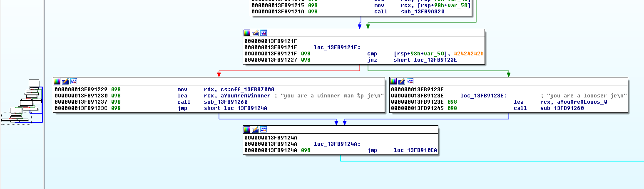Click color icon on loc_13FB9124A block
This screenshot has height=189, width=644.
[x=247, y=129]
